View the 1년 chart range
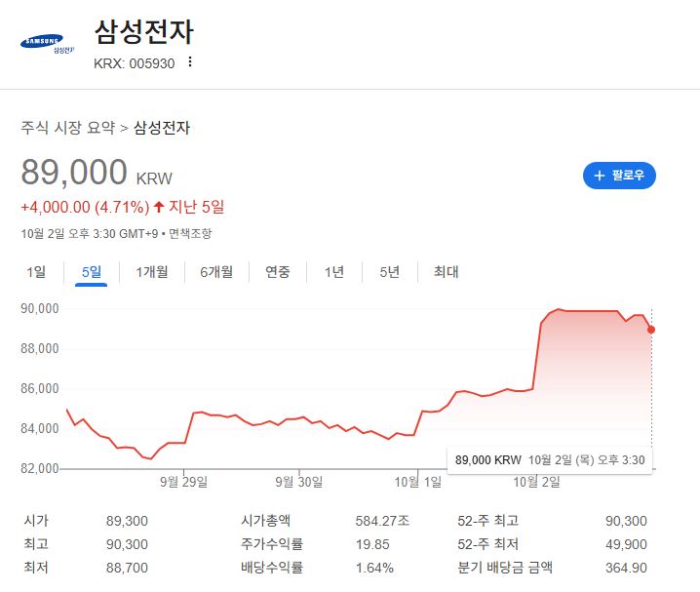Viewport: 700px width, 592px height. point(334,272)
